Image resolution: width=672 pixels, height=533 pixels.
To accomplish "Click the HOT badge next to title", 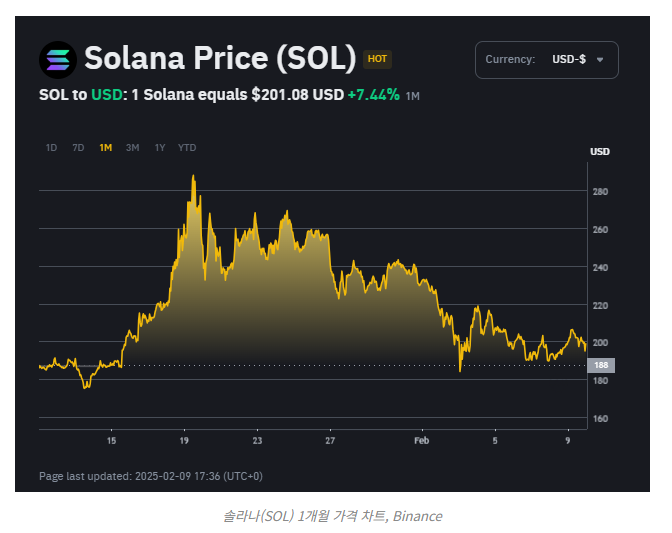I will point(377,59).
